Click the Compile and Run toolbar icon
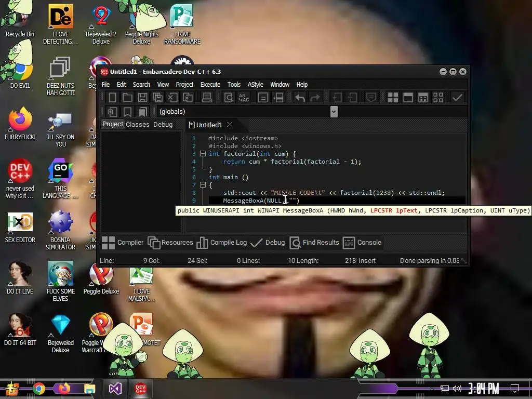This screenshot has width=532, height=399. pyautogui.click(x=423, y=98)
